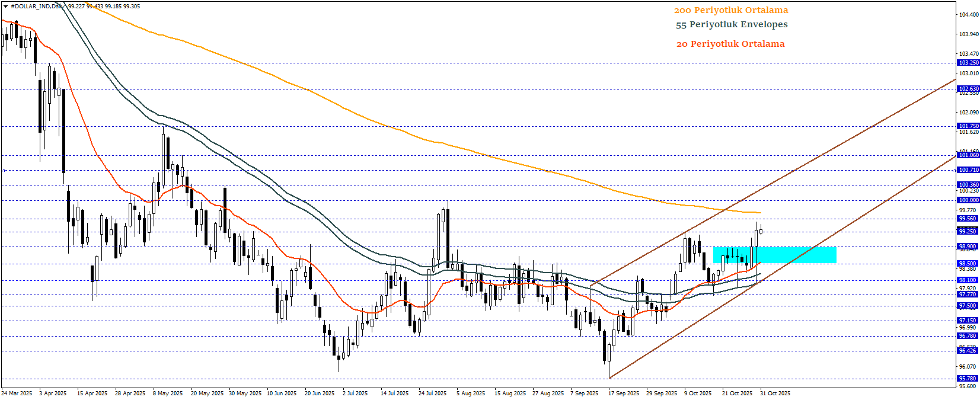Select the 55 Periyotluk Envelopes legend label
Image resolution: width=980 pixels, height=400 pixels.
(x=731, y=24)
